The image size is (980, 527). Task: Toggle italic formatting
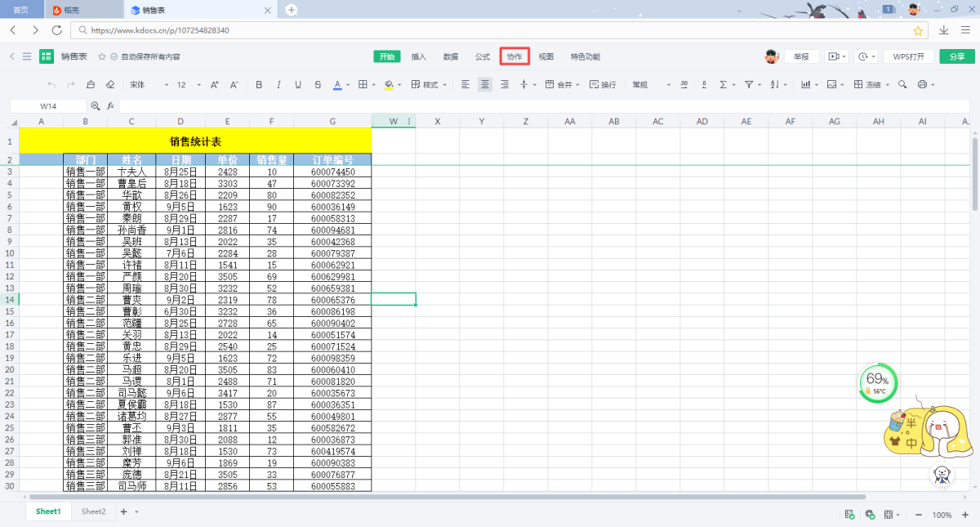click(x=278, y=84)
